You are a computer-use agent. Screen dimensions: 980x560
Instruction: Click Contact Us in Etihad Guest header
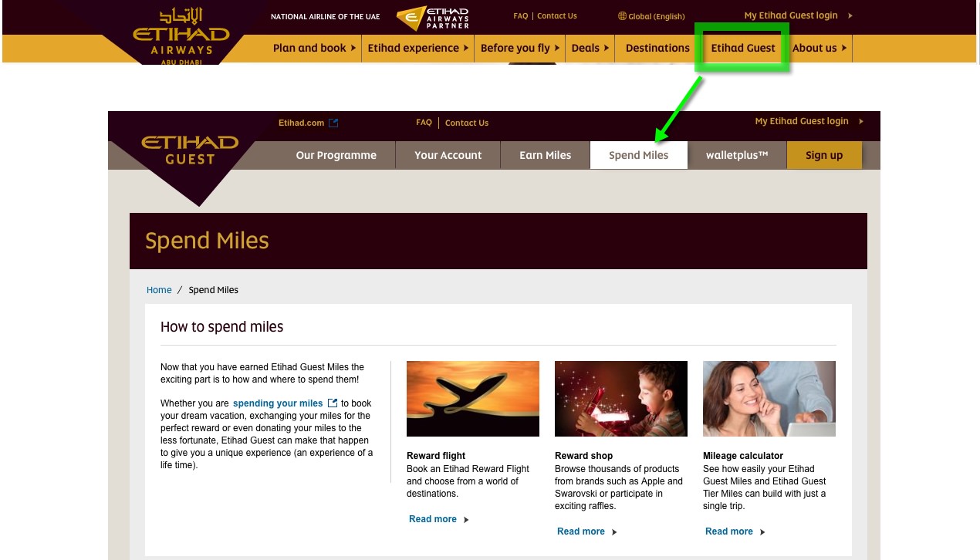pos(467,123)
